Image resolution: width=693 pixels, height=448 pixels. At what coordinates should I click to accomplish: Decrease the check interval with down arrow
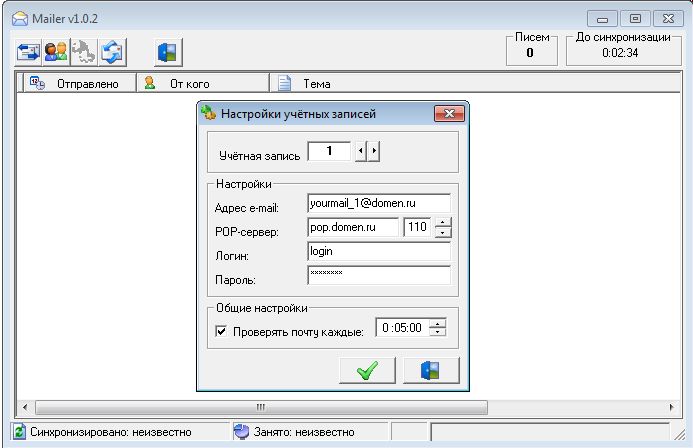point(438,332)
